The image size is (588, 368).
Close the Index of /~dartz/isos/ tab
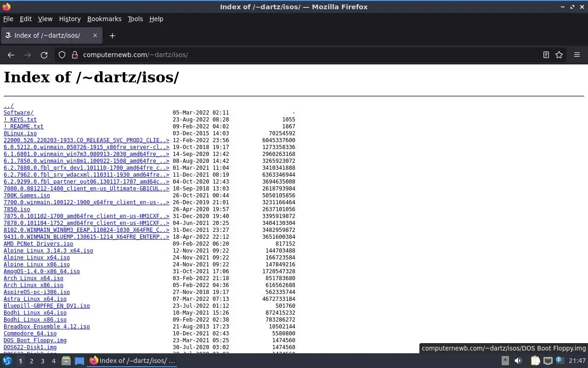point(95,35)
